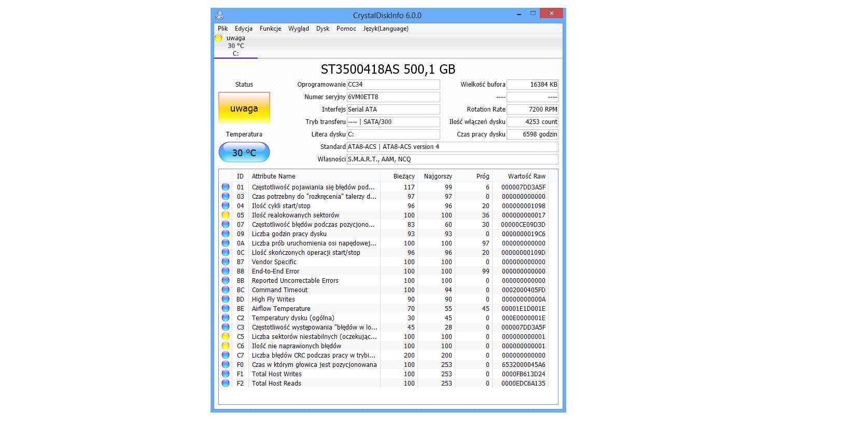The width and height of the screenshot is (868, 438).
Task: Select 'Ilość nie naprawionych błędów' attribute name
Action: (x=297, y=346)
